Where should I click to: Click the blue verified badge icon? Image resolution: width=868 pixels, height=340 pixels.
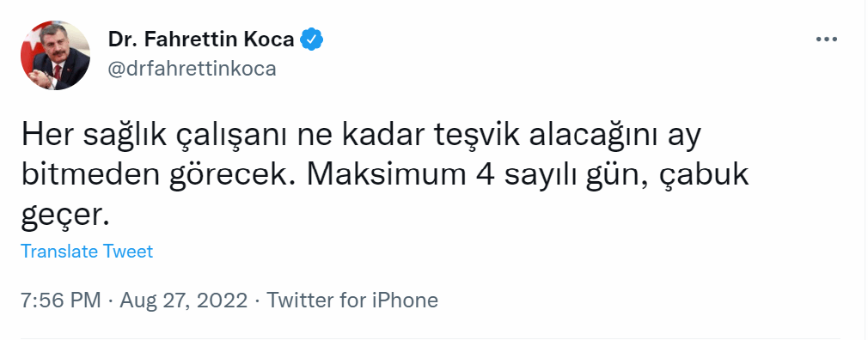click(x=312, y=39)
